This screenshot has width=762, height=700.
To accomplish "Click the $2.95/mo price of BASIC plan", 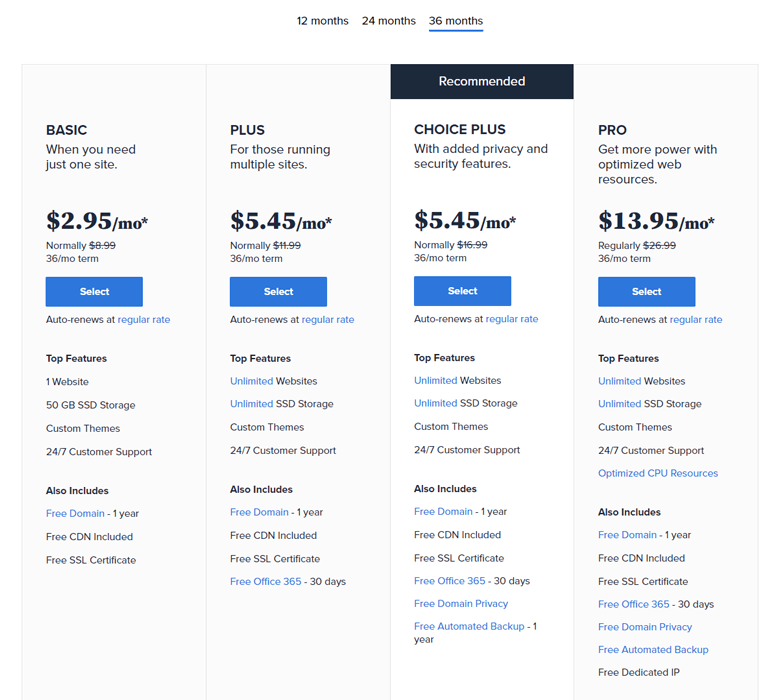I will coord(97,221).
